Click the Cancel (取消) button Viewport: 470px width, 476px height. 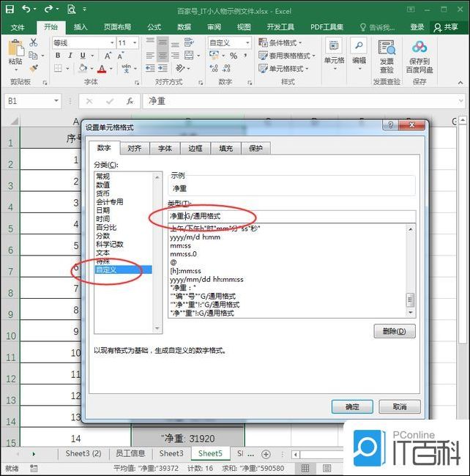click(x=400, y=406)
